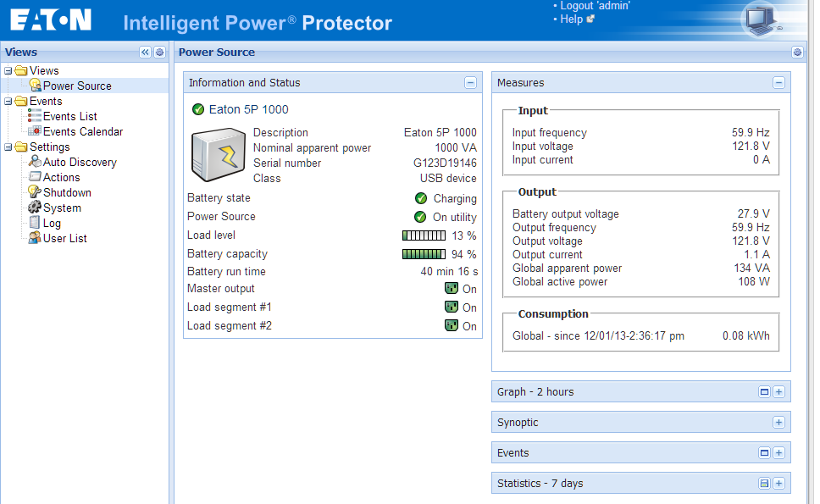Click the Log document icon
The width and height of the screenshot is (820, 504).
pos(35,222)
